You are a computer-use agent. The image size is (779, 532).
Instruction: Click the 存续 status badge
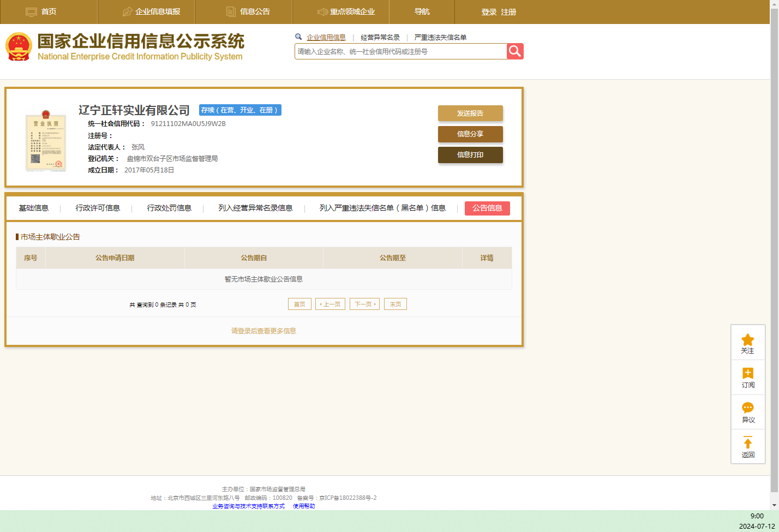(x=240, y=110)
